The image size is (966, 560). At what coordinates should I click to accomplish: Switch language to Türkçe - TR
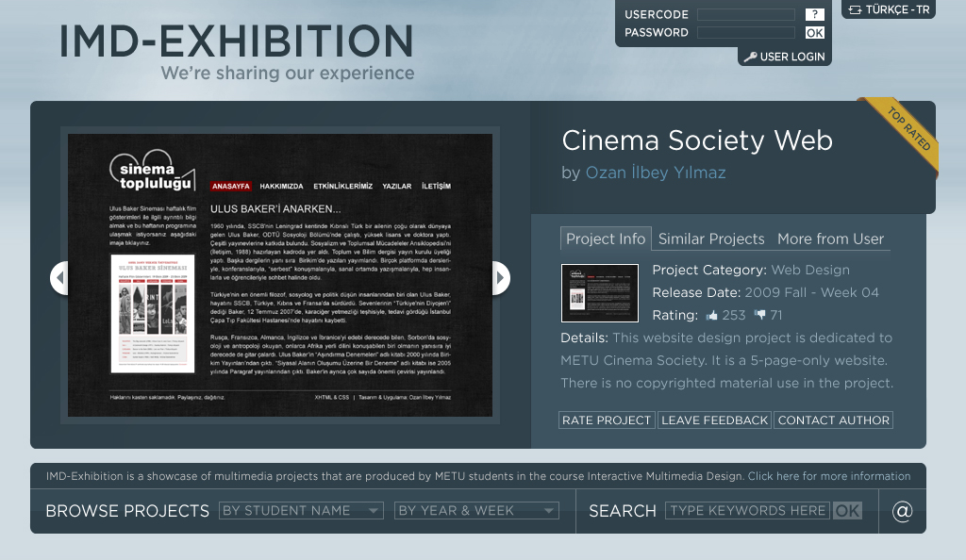889,9
